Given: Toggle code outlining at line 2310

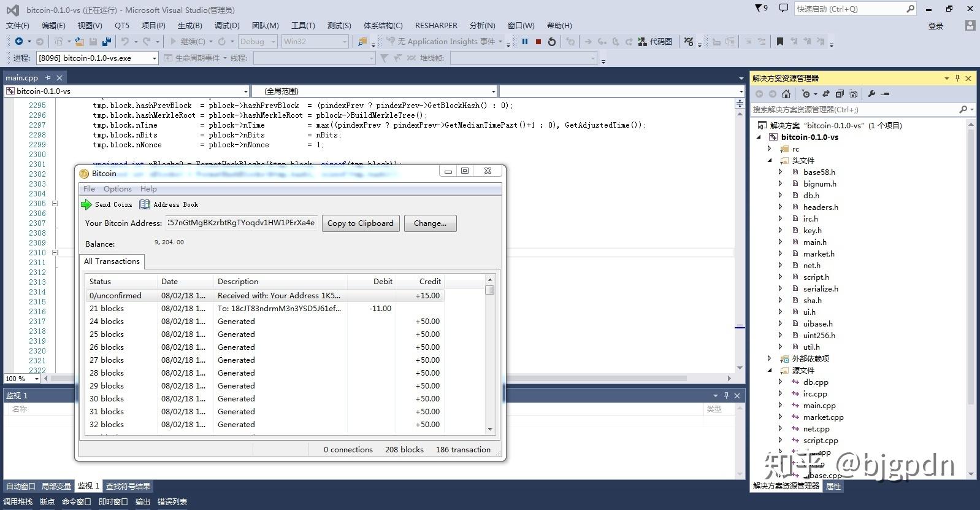Looking at the screenshot, I should [x=55, y=252].
